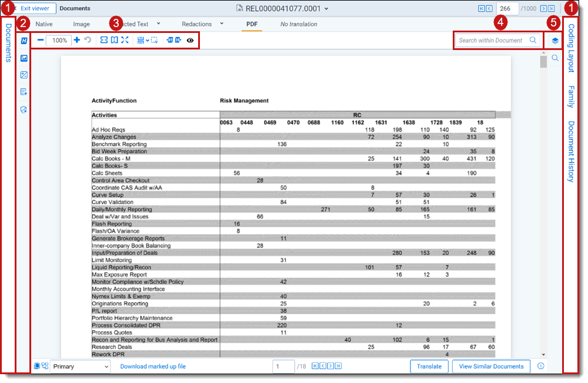
Task: Click the No translation tab
Action: click(299, 24)
